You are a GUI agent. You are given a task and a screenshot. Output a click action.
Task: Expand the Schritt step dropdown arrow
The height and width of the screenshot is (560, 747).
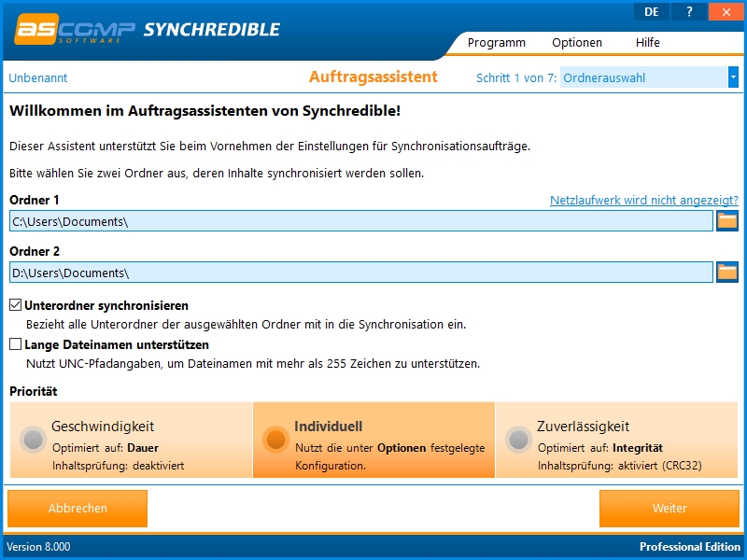(x=733, y=77)
